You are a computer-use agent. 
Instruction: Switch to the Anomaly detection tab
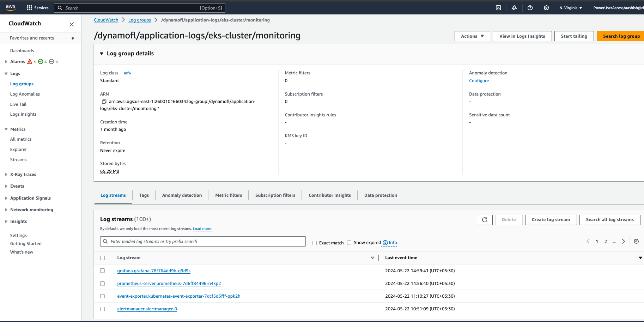coord(182,195)
